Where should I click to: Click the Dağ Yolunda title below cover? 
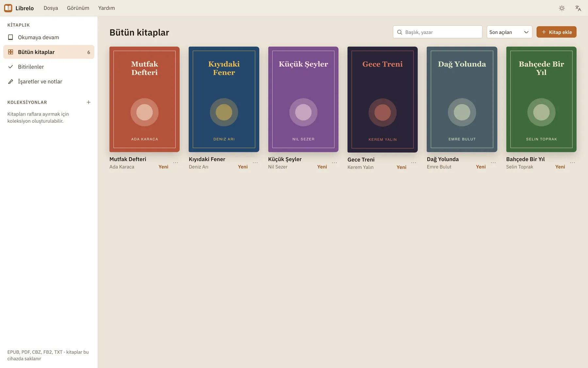[x=443, y=159]
